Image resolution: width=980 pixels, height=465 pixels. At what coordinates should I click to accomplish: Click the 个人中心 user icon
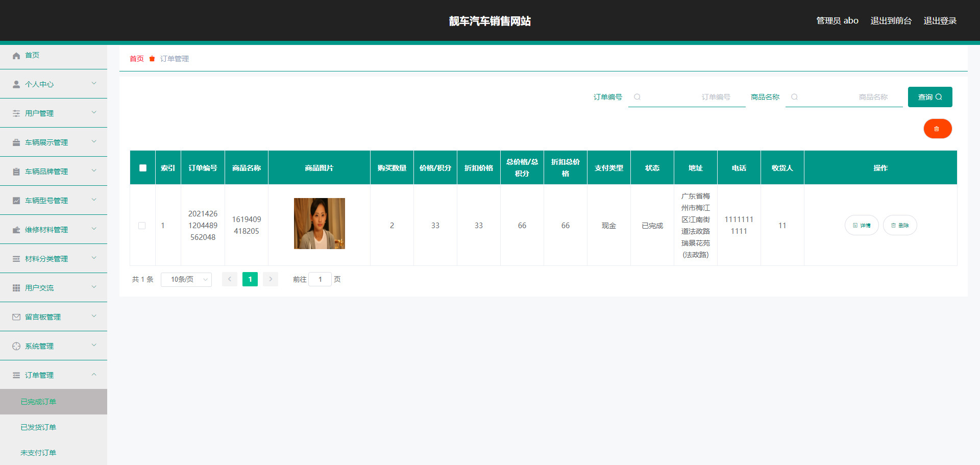[16, 85]
